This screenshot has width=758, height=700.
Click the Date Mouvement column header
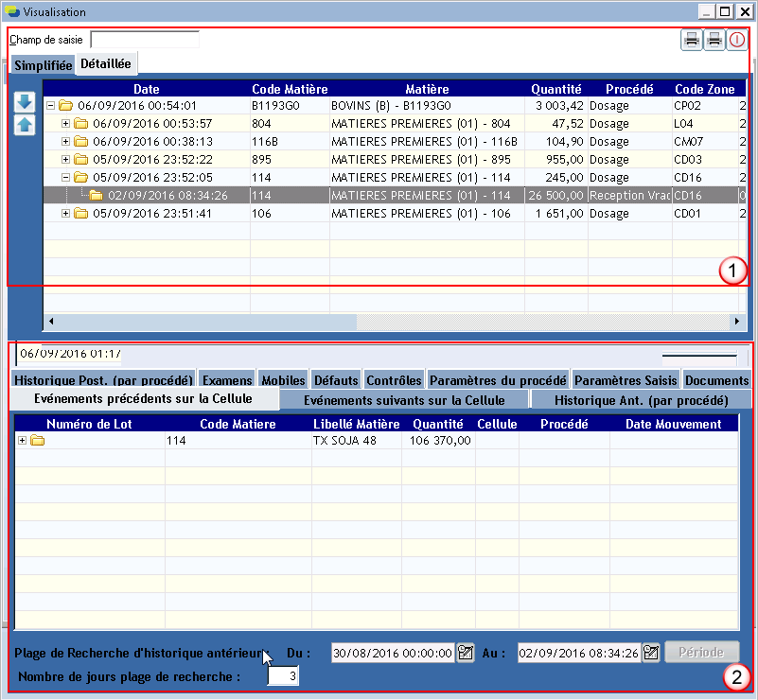[x=674, y=424]
